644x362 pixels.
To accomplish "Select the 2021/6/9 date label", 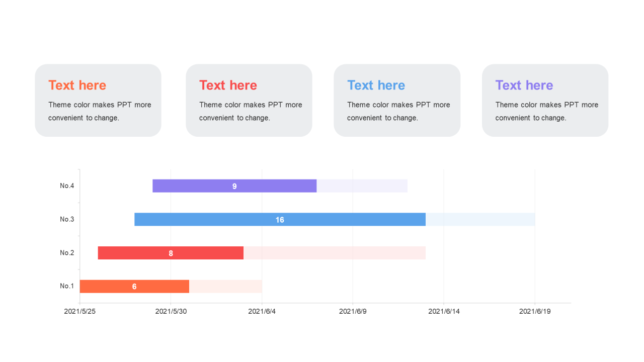I will tap(353, 311).
